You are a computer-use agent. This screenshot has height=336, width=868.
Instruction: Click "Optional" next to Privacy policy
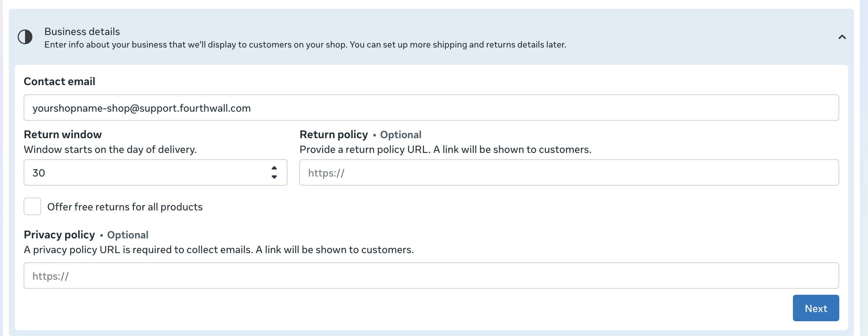click(x=128, y=235)
